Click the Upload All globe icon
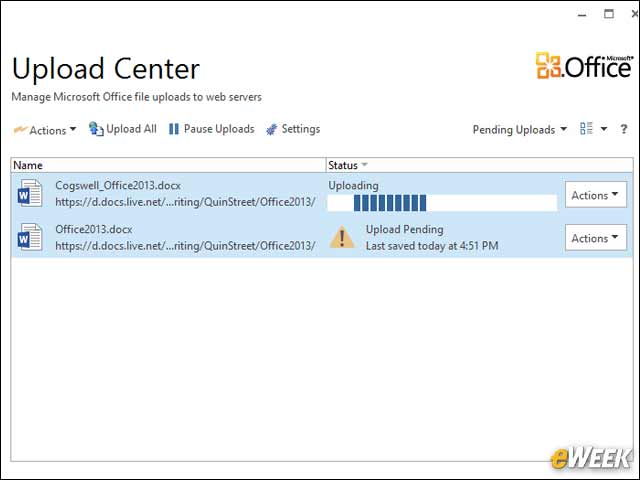This screenshot has width=640, height=480. point(96,129)
